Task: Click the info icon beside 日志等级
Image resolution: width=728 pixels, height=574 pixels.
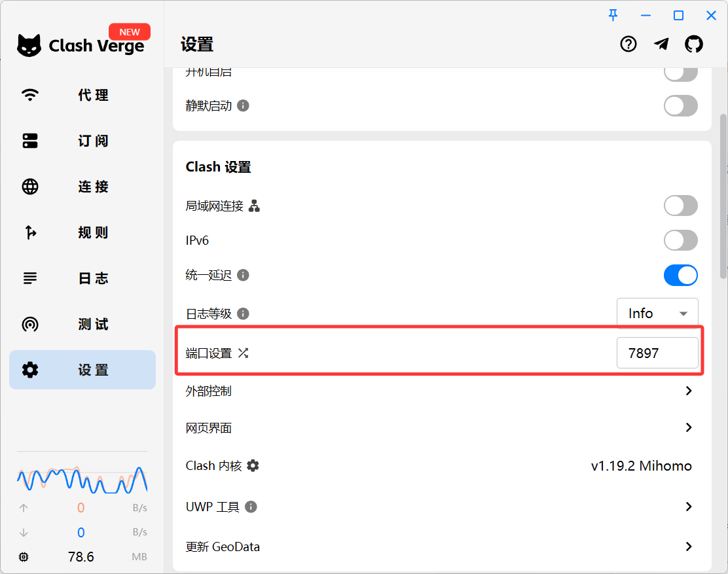Action: 243,314
